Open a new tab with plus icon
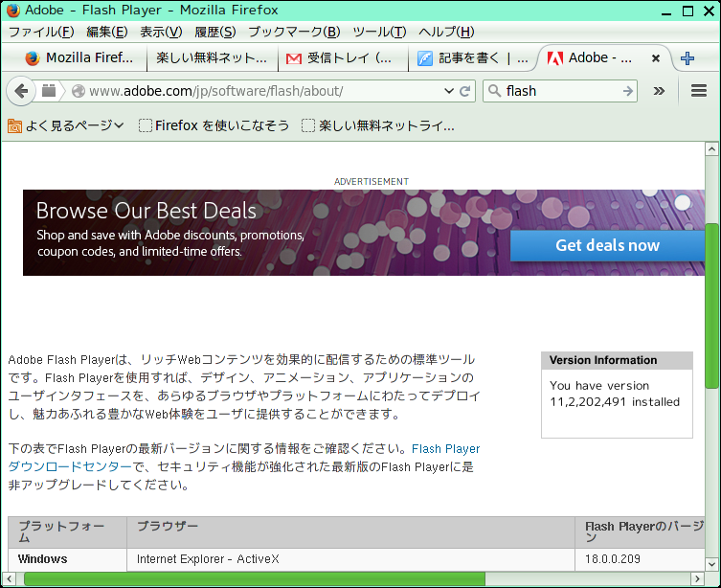721x588 pixels. (x=687, y=58)
